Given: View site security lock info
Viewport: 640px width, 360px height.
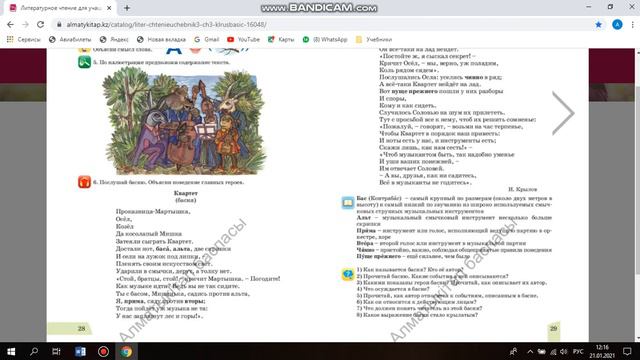Looking at the screenshot, I should 59,24.
